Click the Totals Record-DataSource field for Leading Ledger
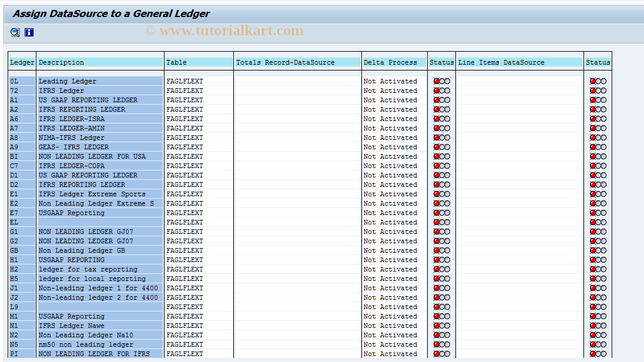 297,81
